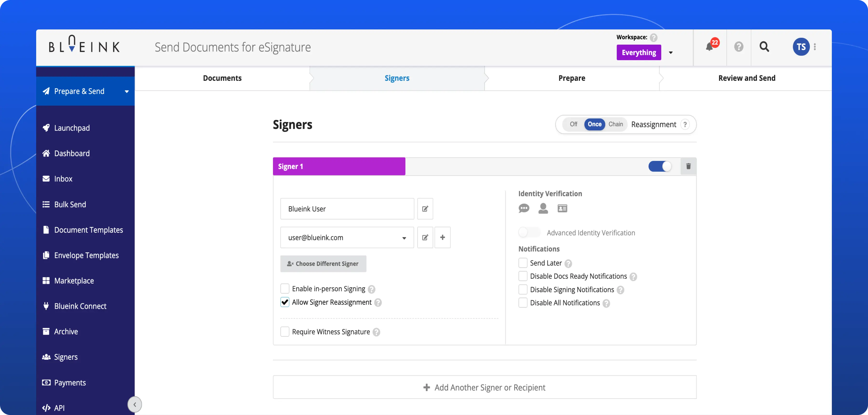This screenshot has height=415, width=868.
Task: Click the Everything workspace button
Action: click(x=639, y=52)
